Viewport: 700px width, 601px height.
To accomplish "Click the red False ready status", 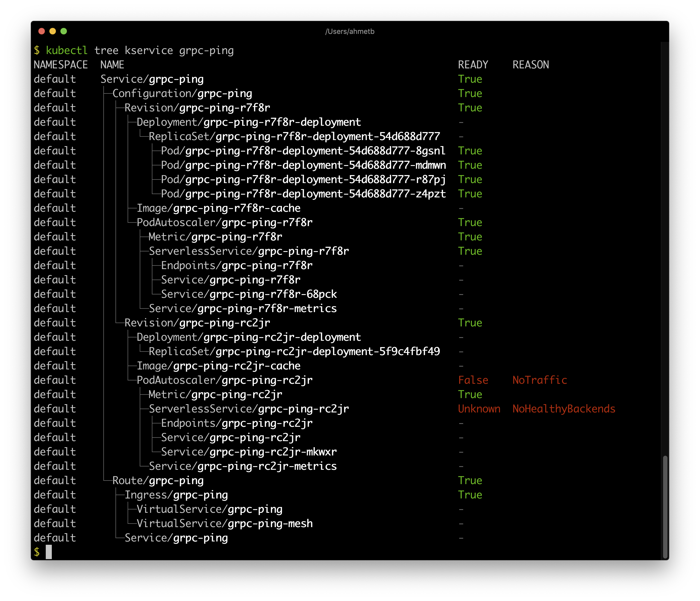I will tap(473, 380).
